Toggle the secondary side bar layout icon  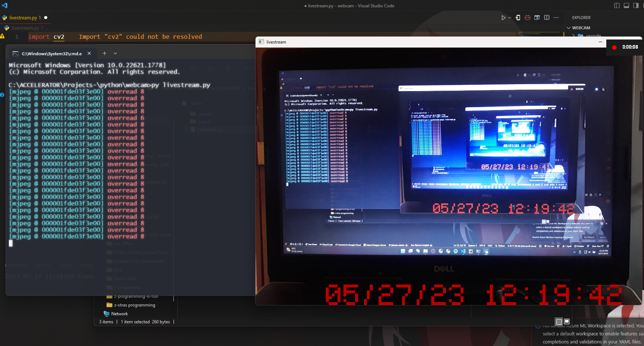636,5
